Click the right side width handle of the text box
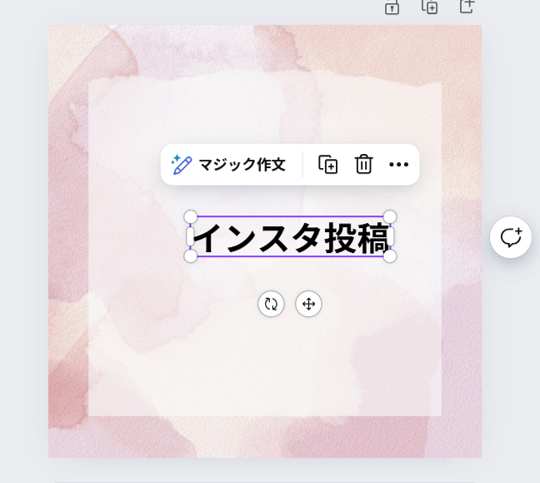Image resolution: width=540 pixels, height=483 pixels. point(391,237)
